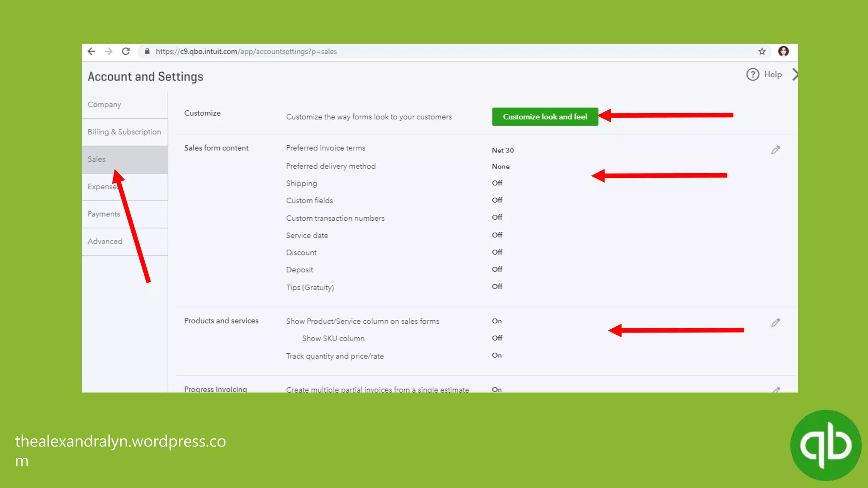Click the browser back arrow
Screen dimensions: 868x488
(x=92, y=51)
